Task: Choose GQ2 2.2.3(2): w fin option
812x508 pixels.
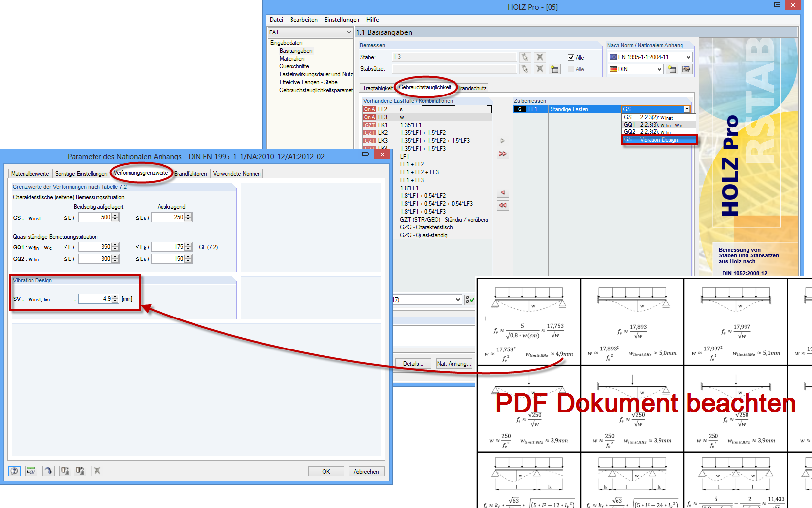Action: click(x=659, y=132)
